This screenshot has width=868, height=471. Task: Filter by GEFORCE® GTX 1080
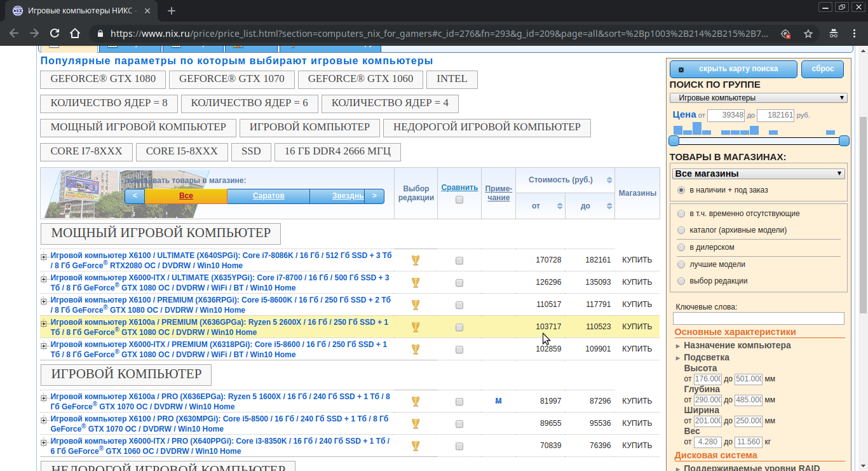(103, 79)
